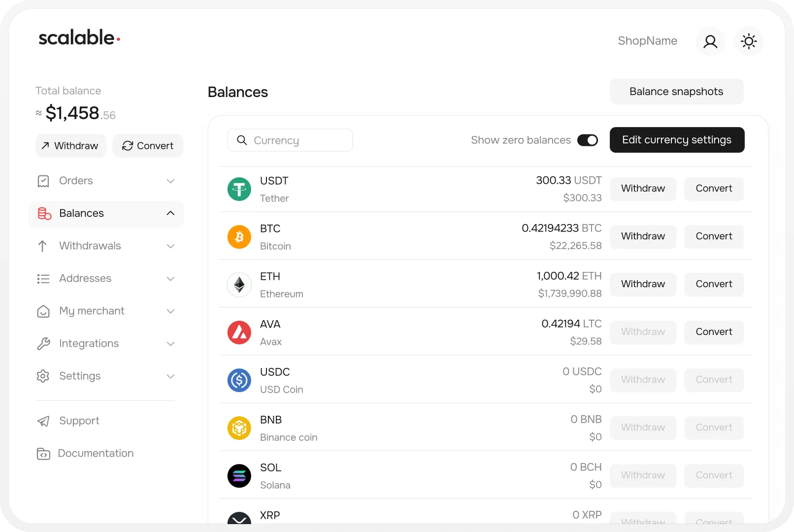
Task: Convert the ETH balance
Action: [714, 284]
